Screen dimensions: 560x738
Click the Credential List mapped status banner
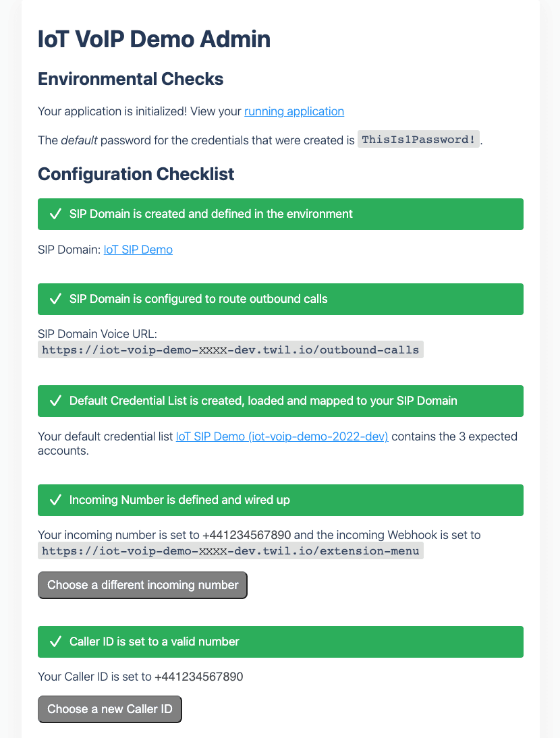pyautogui.click(x=280, y=401)
